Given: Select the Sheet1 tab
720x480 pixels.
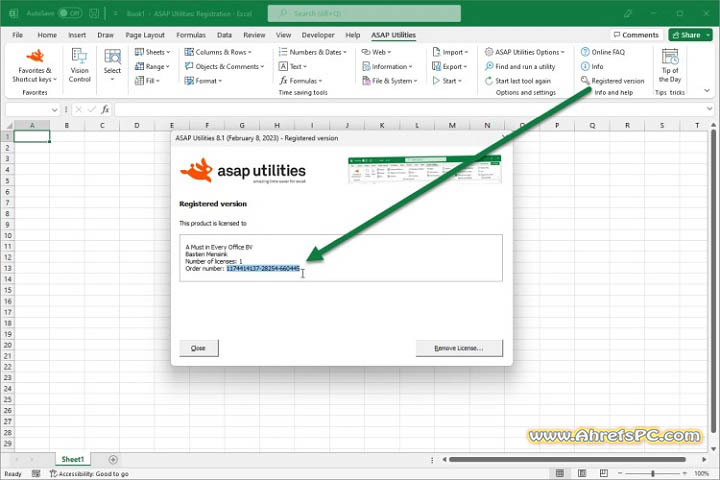Looking at the screenshot, I should point(73,459).
